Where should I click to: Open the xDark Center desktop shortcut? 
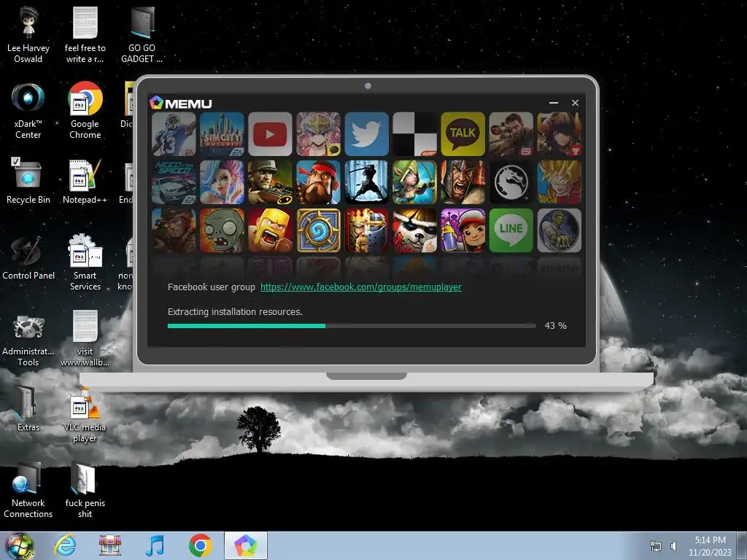click(28, 111)
